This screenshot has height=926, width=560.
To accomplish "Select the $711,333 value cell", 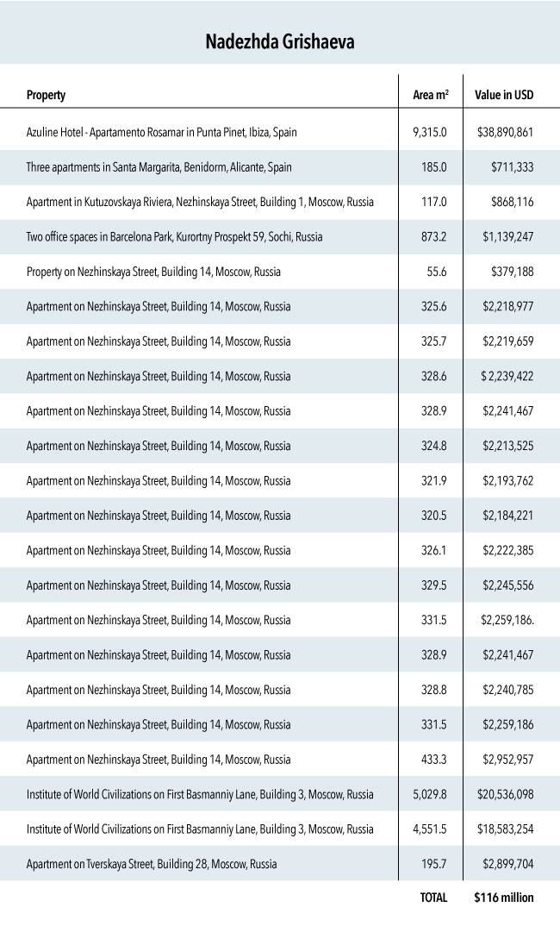I will click(512, 167).
